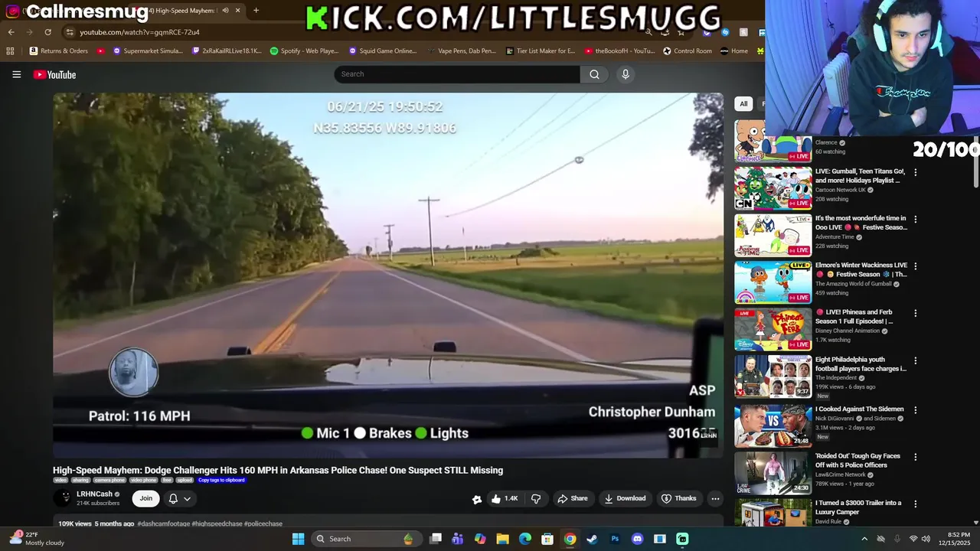
Task: Open options menu for Eight Philadelphia video
Action: tap(915, 360)
